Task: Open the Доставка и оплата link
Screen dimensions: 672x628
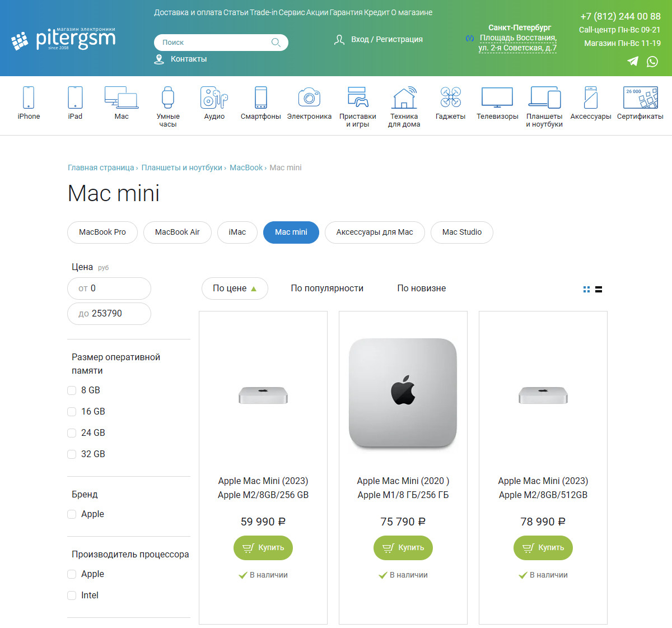Action: pos(188,12)
